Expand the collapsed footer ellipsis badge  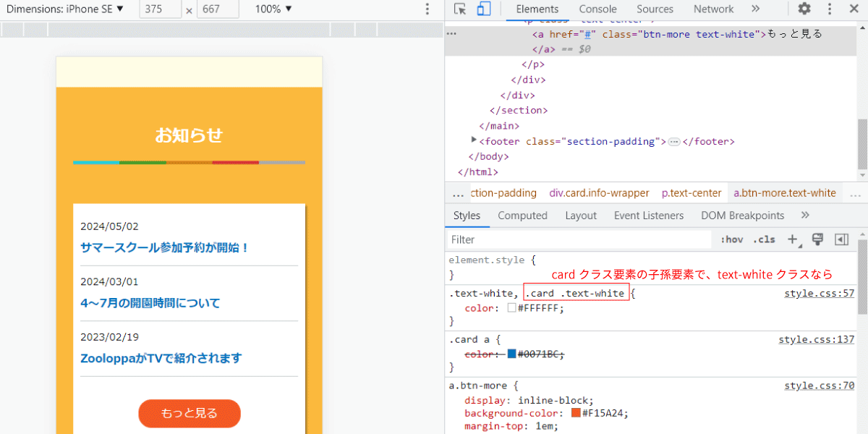(674, 142)
